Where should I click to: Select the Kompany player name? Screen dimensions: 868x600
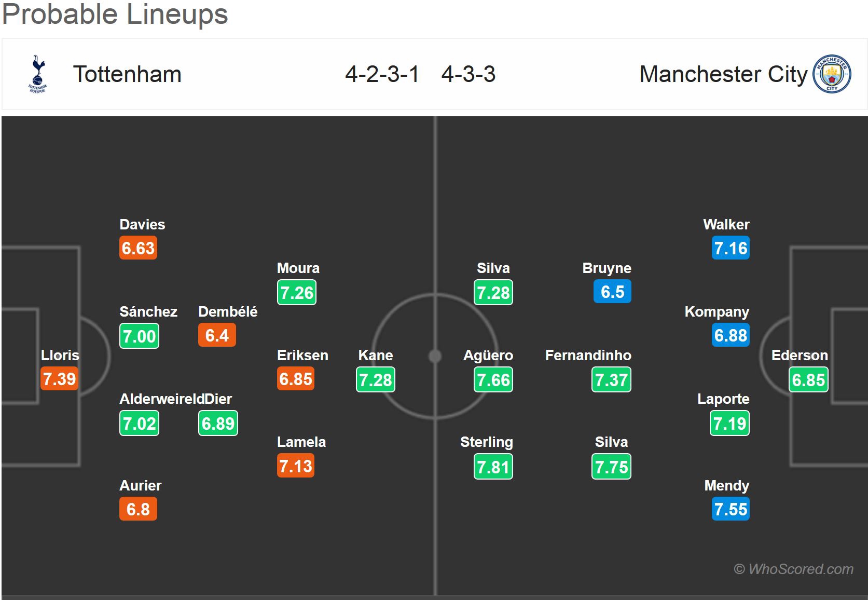pyautogui.click(x=717, y=312)
